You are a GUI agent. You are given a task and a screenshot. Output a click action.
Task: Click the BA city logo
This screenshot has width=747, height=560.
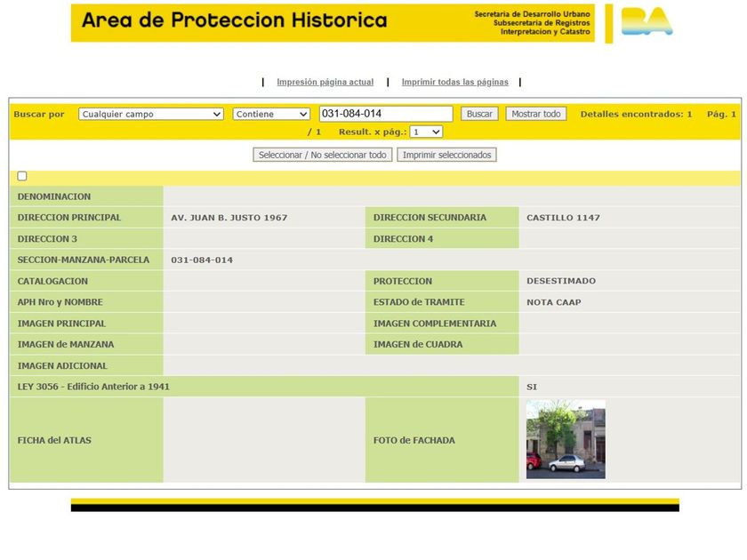point(647,21)
